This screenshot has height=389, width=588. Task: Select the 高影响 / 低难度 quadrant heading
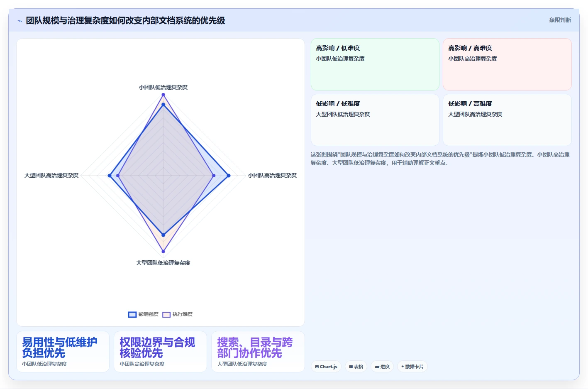pos(338,48)
